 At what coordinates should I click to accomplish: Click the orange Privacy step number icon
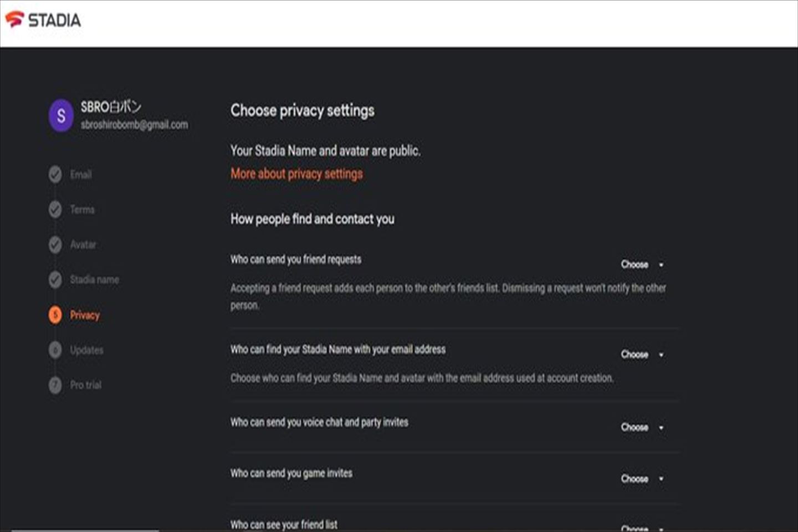coord(55,315)
